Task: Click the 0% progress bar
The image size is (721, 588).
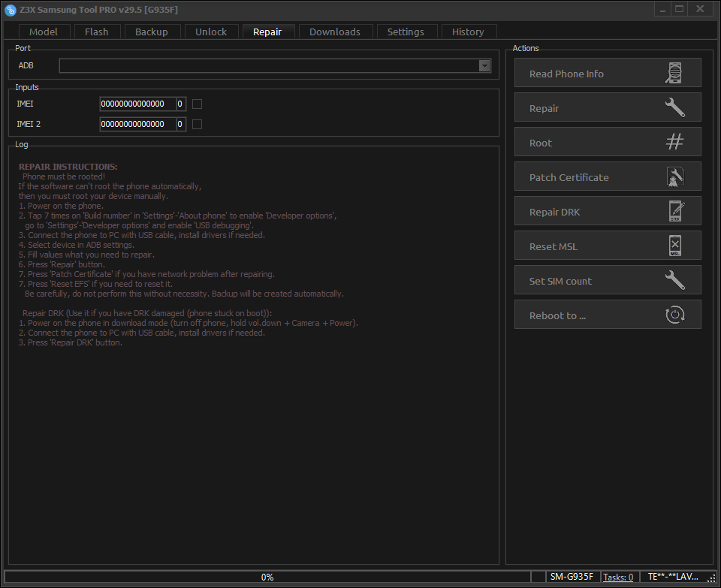Action: [x=267, y=577]
